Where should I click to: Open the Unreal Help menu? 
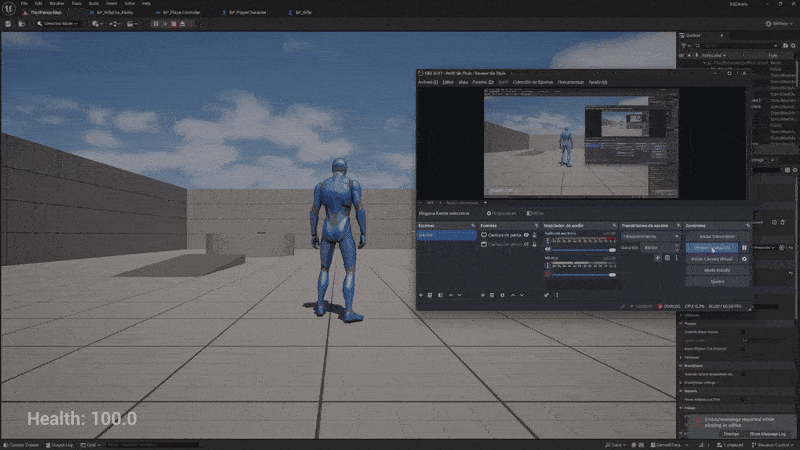click(146, 3)
